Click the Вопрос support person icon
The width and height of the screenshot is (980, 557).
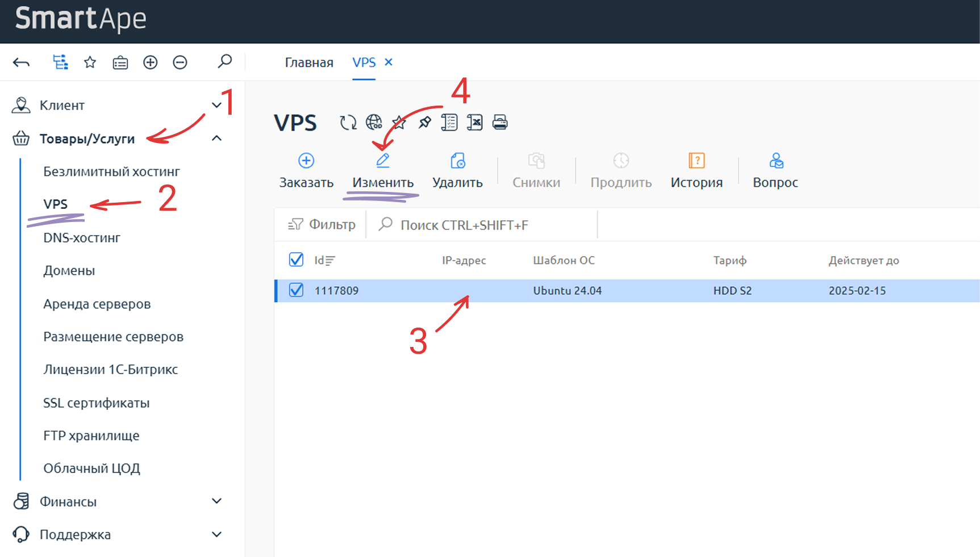pyautogui.click(x=776, y=161)
